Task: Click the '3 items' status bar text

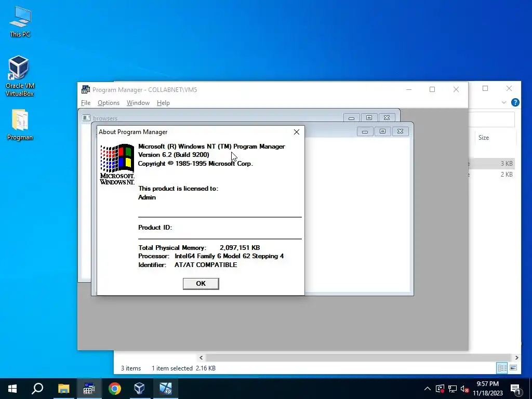Action: click(x=131, y=368)
